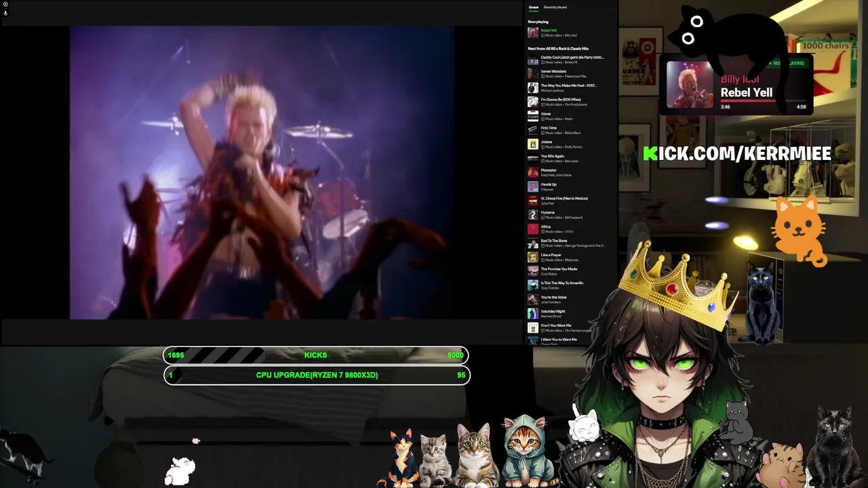868x488 pixels.
Task: Click the Rebel Yell title in overlay
Action: point(747,93)
